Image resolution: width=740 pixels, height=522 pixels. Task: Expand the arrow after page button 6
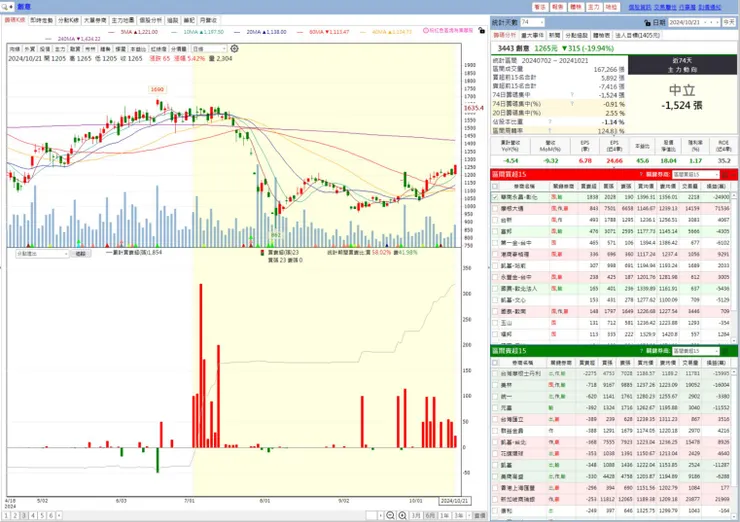pyautogui.click(x=59, y=515)
